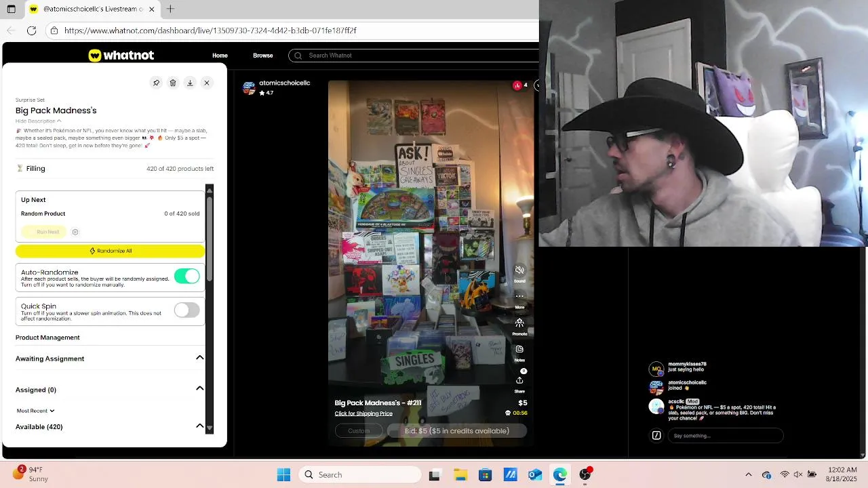Enable Quick Spin toggle

click(x=186, y=310)
